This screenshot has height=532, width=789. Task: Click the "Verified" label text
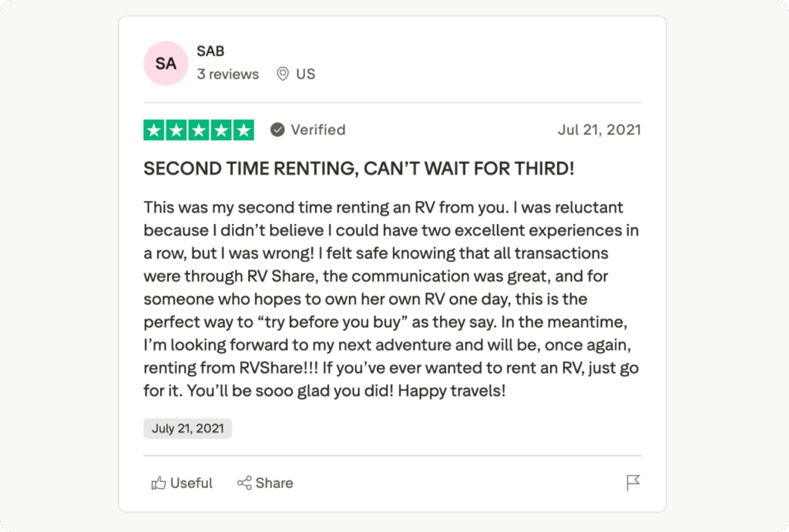(317, 130)
